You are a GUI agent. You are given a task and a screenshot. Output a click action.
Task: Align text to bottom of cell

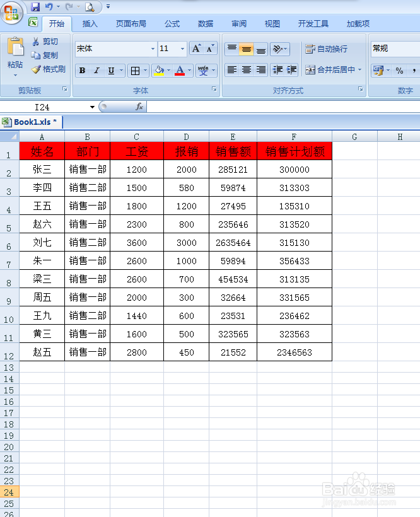pos(261,49)
